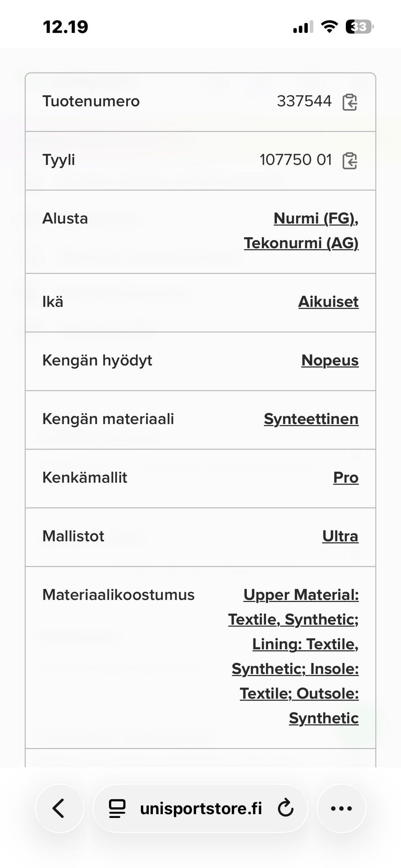Tap the Materiaalikoostumus row label
This screenshot has height=868, width=401.
(119, 595)
